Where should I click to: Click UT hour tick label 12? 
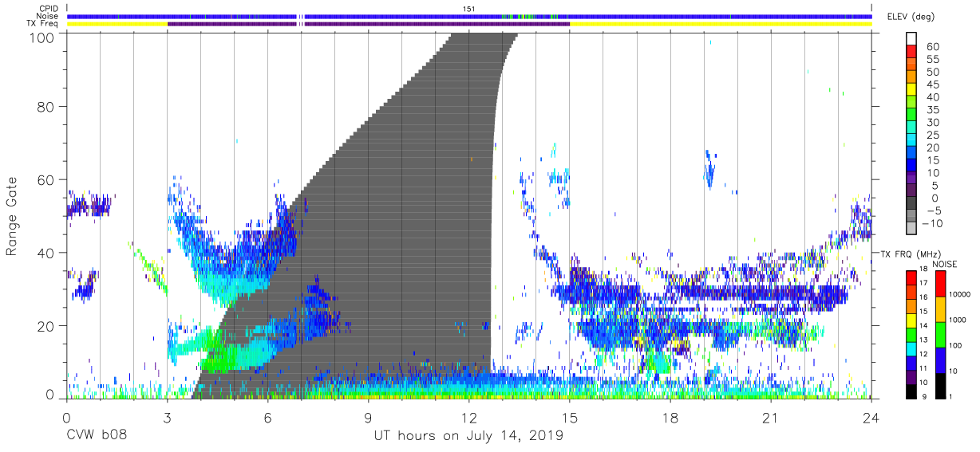click(x=469, y=419)
